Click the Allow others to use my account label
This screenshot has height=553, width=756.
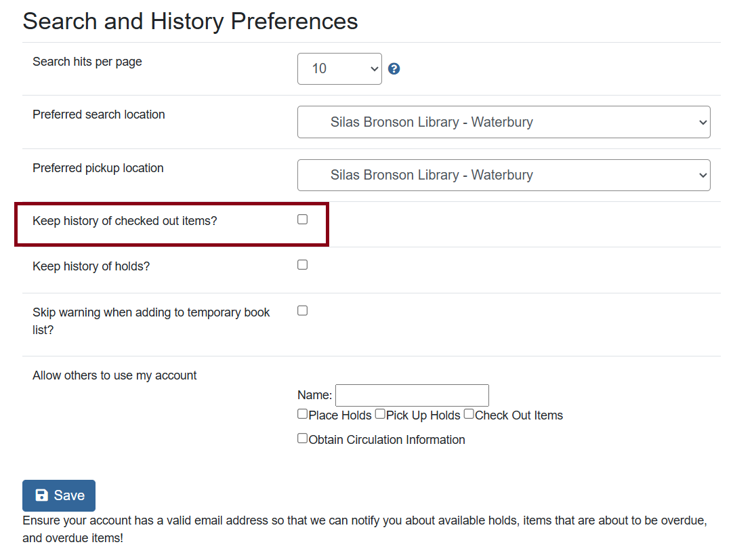click(114, 375)
